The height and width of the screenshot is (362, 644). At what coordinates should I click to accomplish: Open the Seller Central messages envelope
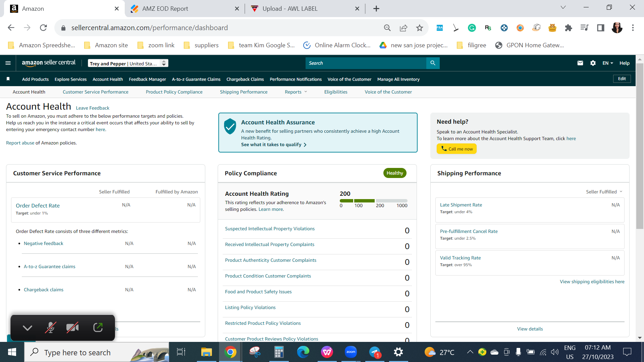(580, 63)
